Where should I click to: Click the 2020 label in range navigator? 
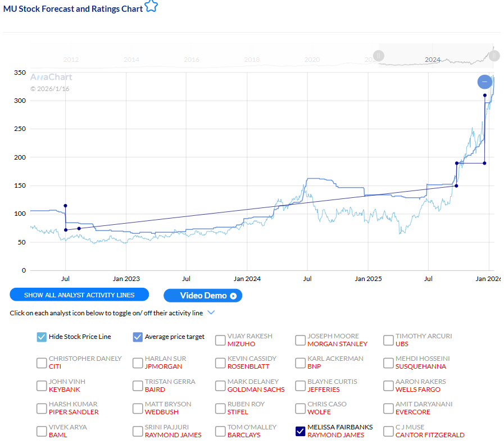click(312, 60)
